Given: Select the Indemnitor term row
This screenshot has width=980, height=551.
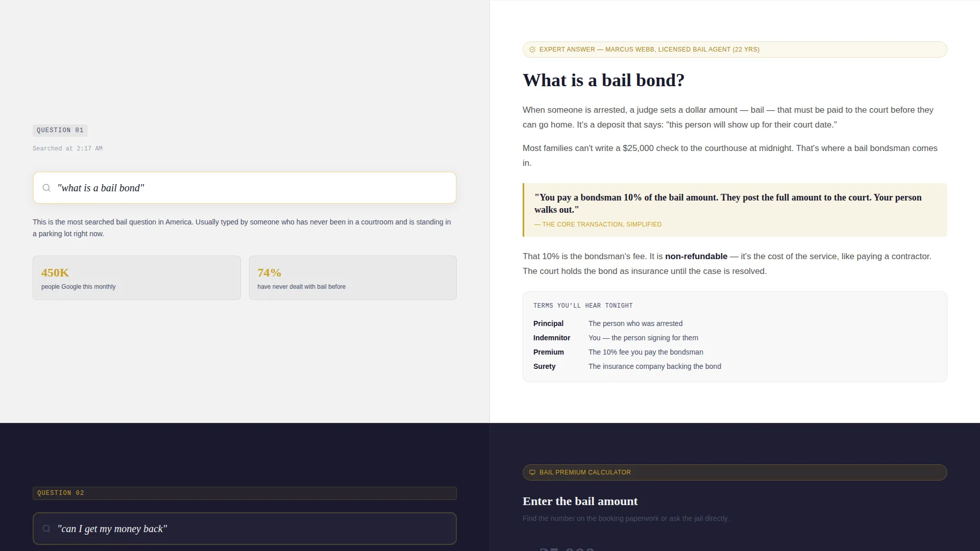Looking at the screenshot, I should click(734, 338).
